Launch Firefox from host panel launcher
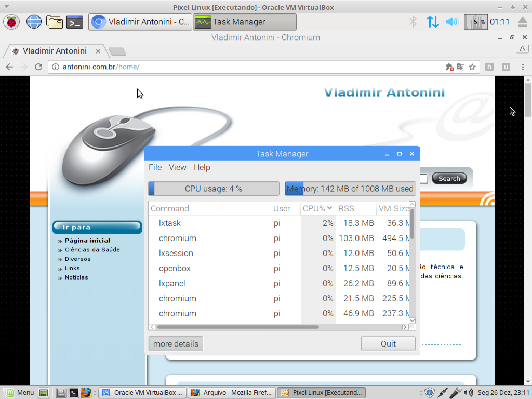The image size is (532, 399). pos(86,393)
